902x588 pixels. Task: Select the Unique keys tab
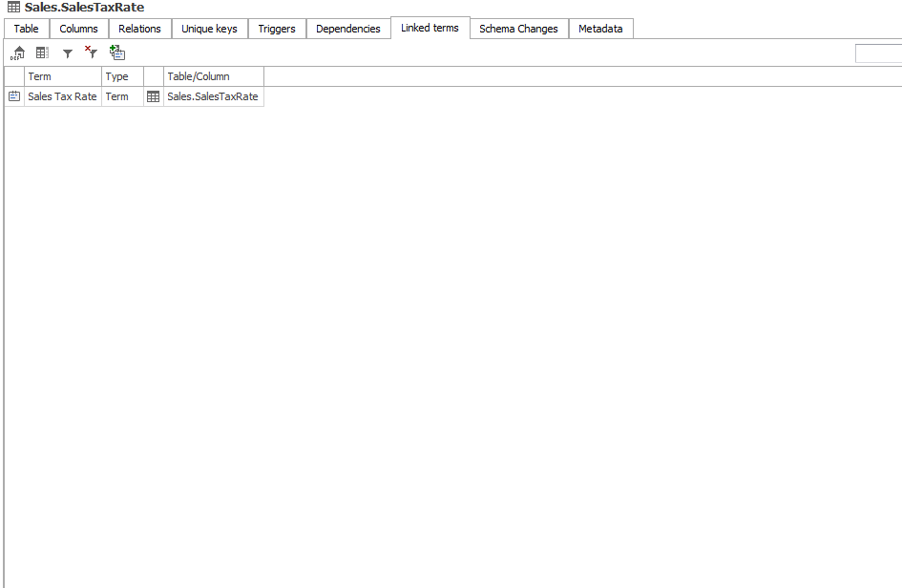click(209, 29)
